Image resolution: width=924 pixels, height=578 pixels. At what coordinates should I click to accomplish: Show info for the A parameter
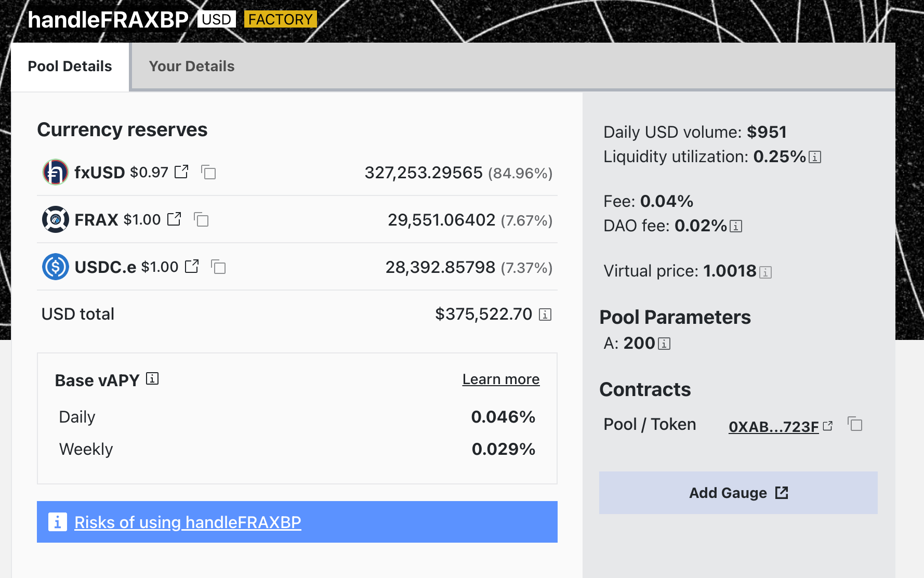[664, 344]
